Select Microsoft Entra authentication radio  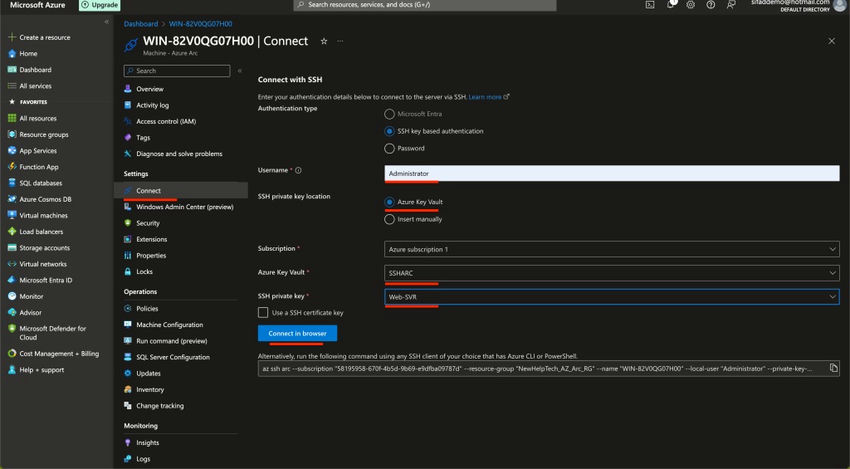click(x=389, y=114)
